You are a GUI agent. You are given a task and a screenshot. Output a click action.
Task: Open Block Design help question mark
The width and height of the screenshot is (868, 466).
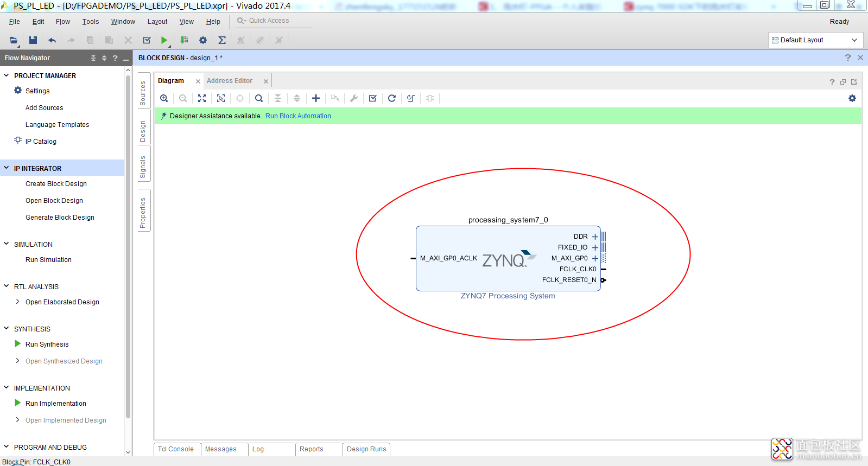pyautogui.click(x=848, y=58)
